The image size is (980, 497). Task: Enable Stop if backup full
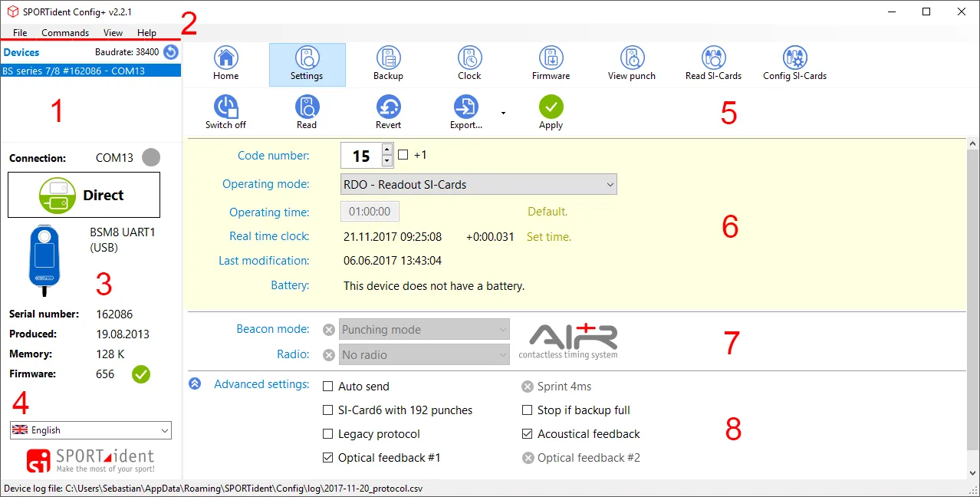coord(528,410)
